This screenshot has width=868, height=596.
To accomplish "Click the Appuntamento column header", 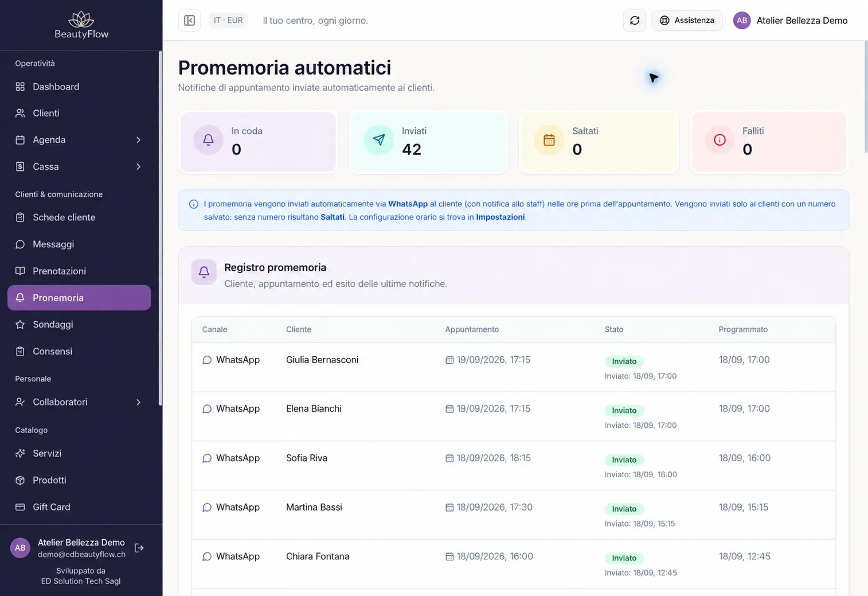I will click(x=472, y=330).
